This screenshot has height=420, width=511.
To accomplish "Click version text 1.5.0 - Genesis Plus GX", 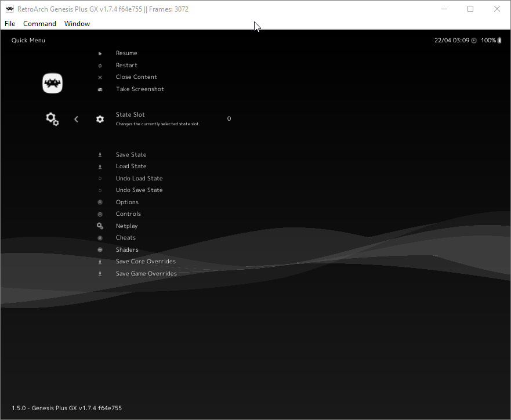I will 67,408.
